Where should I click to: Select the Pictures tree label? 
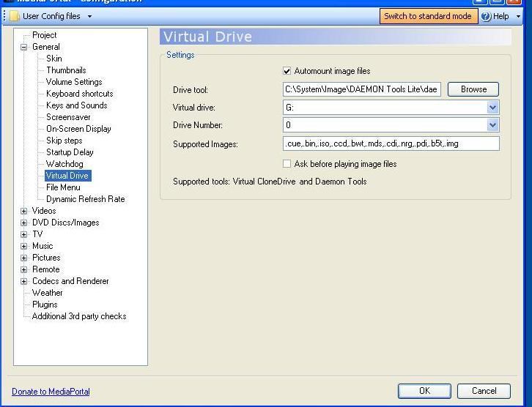(x=46, y=258)
